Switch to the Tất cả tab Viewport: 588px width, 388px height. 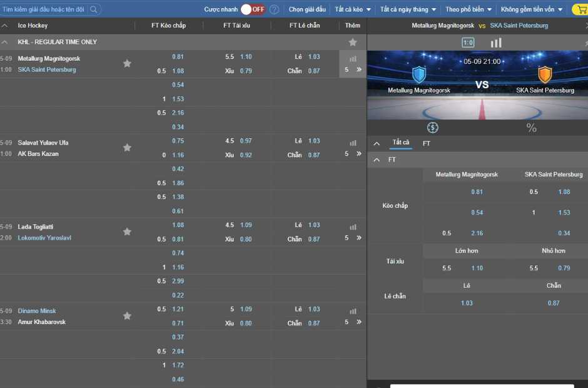[400, 142]
